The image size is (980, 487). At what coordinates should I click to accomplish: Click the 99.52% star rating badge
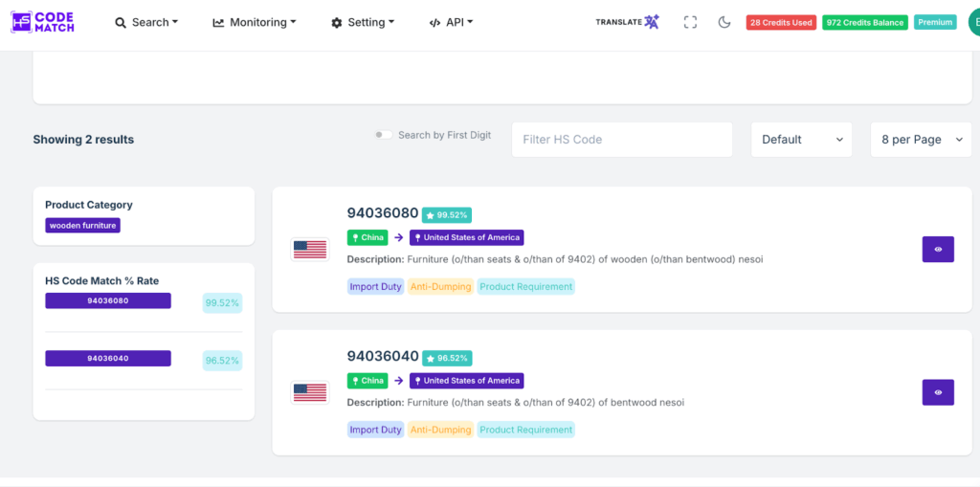447,215
